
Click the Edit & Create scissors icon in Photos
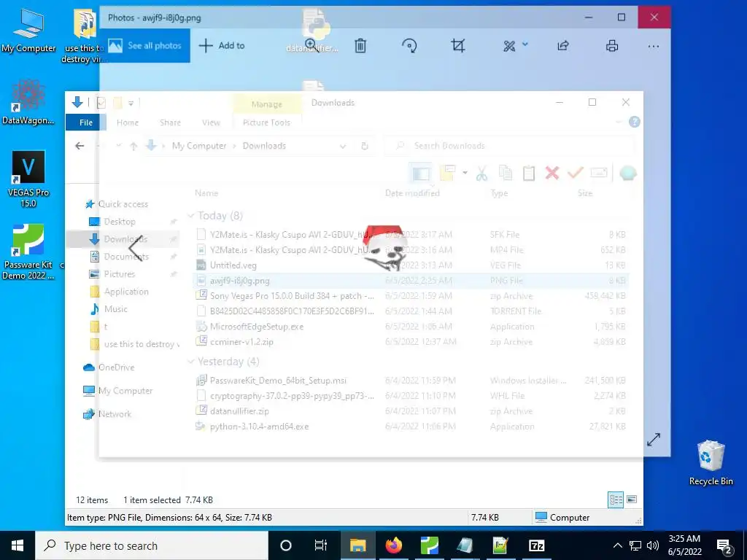pyautogui.click(x=509, y=46)
